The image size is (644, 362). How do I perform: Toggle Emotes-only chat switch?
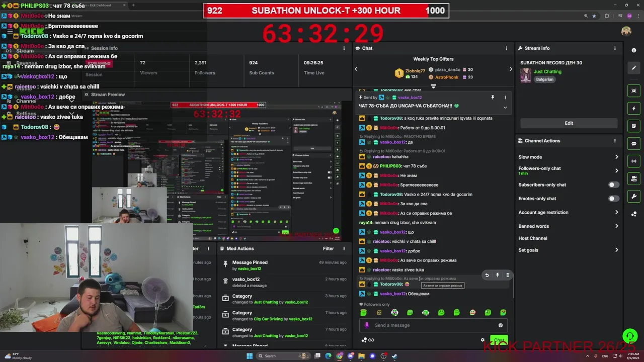[614, 199]
